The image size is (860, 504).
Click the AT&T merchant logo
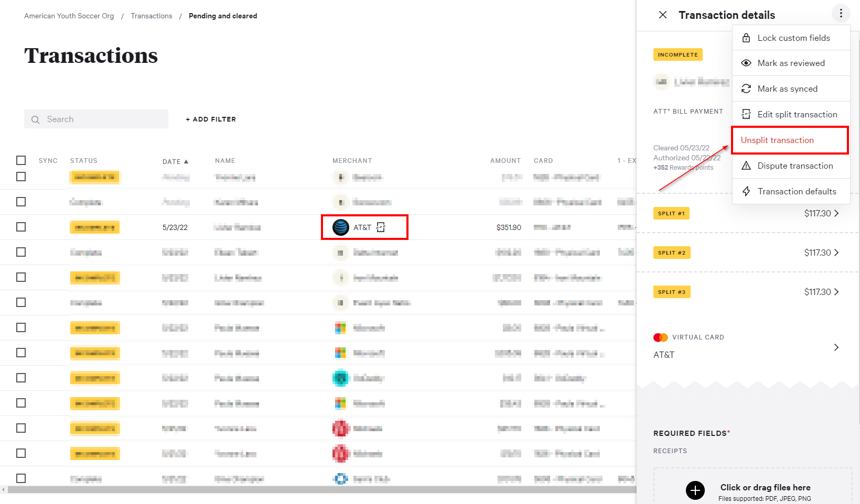[341, 227]
